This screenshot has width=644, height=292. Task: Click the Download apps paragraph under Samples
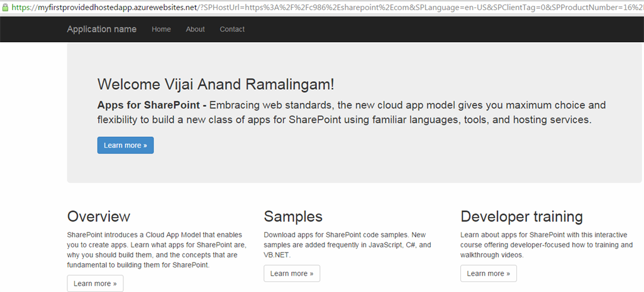347,245
